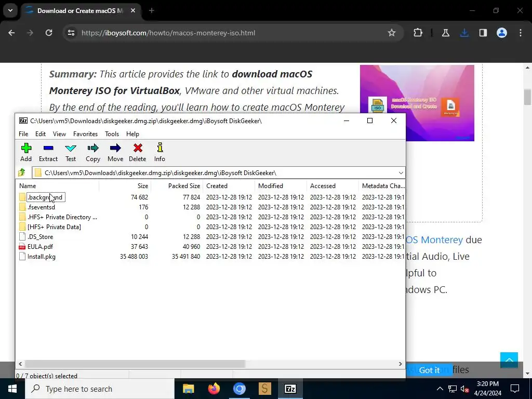This screenshot has width=532, height=399.
Task: Toggle the Chrome side panel
Action: (x=483, y=33)
